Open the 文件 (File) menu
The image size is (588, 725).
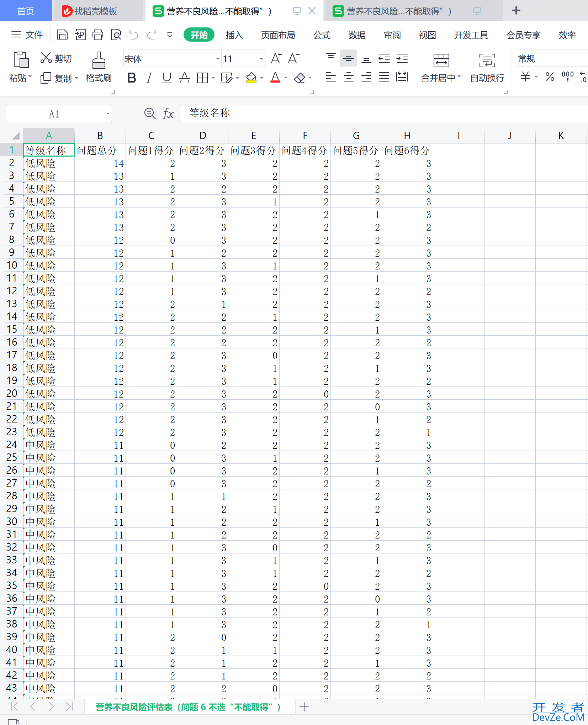[x=27, y=35]
